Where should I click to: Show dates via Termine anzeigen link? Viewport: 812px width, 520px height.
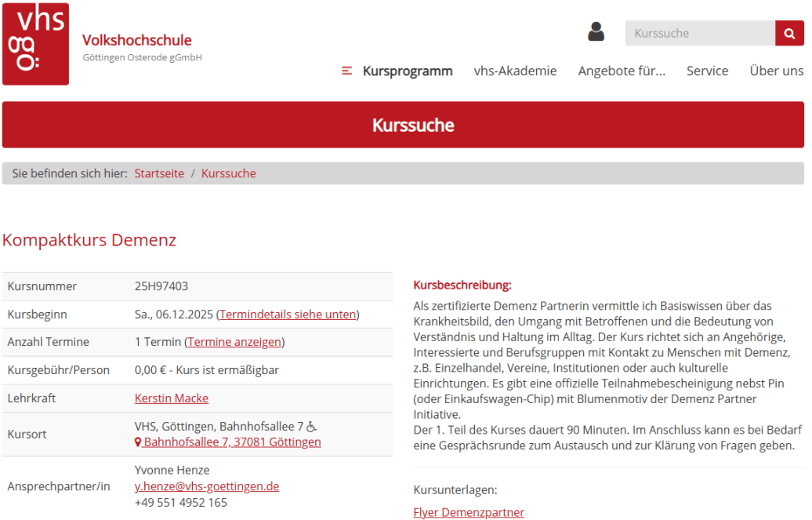(234, 342)
